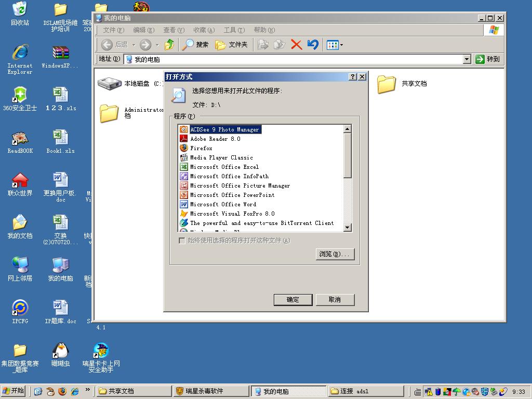Open the Search magnifier in Explorer toolbar
The height and width of the screenshot is (399, 532).
(195, 45)
